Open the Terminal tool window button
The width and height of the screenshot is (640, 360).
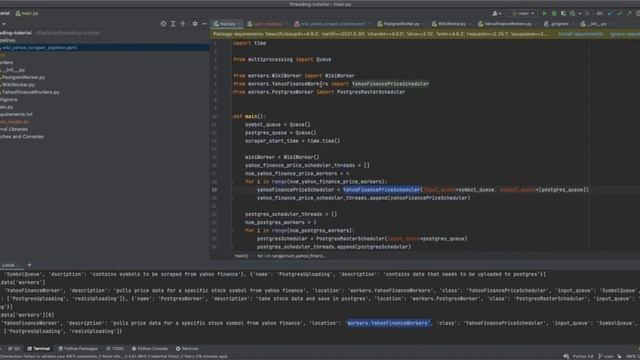(x=38, y=349)
